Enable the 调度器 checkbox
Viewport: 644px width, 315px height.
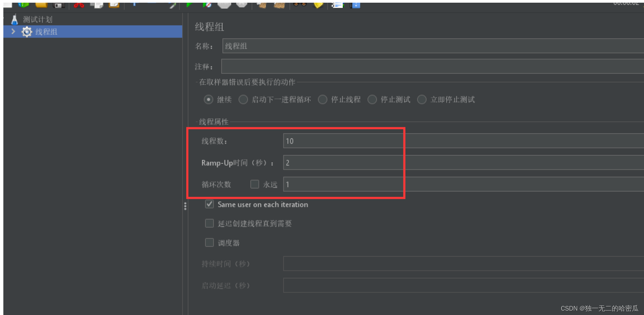(209, 243)
